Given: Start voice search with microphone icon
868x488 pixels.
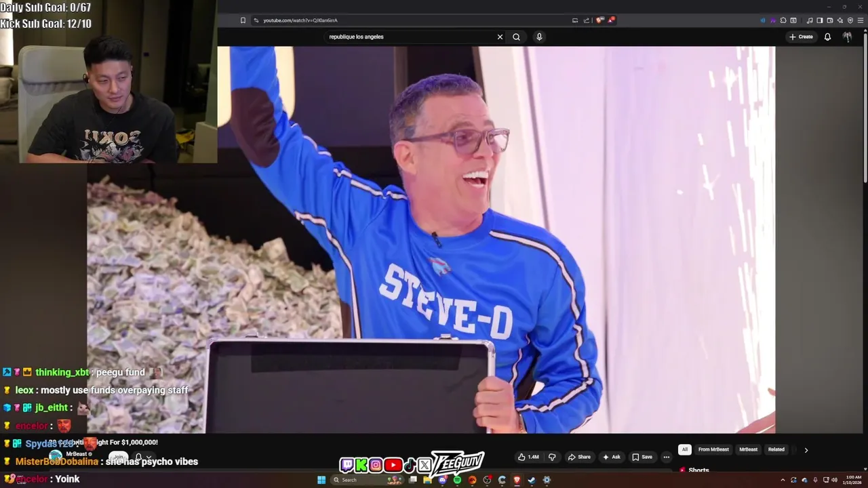Looking at the screenshot, I should [x=539, y=37].
